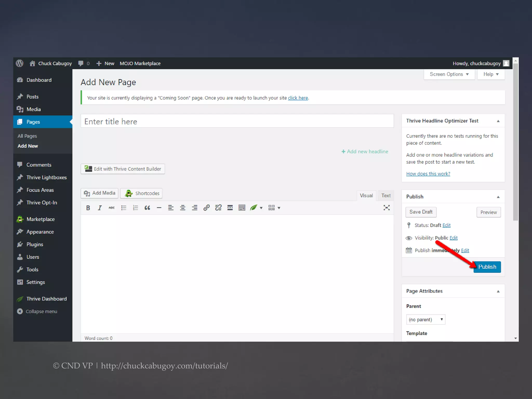Image resolution: width=532 pixels, height=399 pixels.
Task: Apply blockquote formatting
Action: [x=147, y=208]
